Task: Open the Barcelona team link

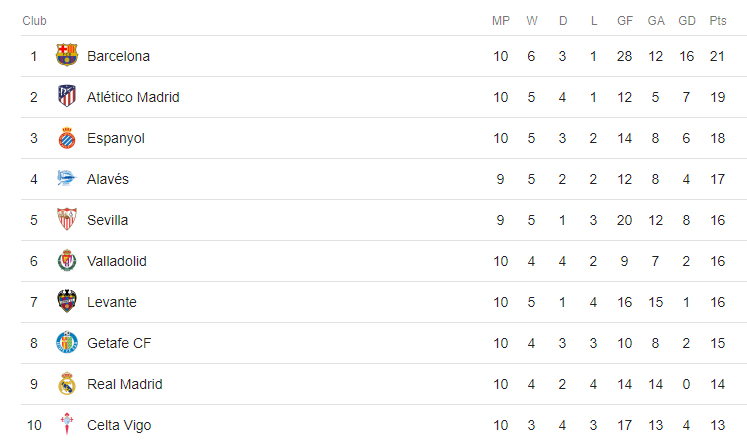Action: tap(118, 56)
